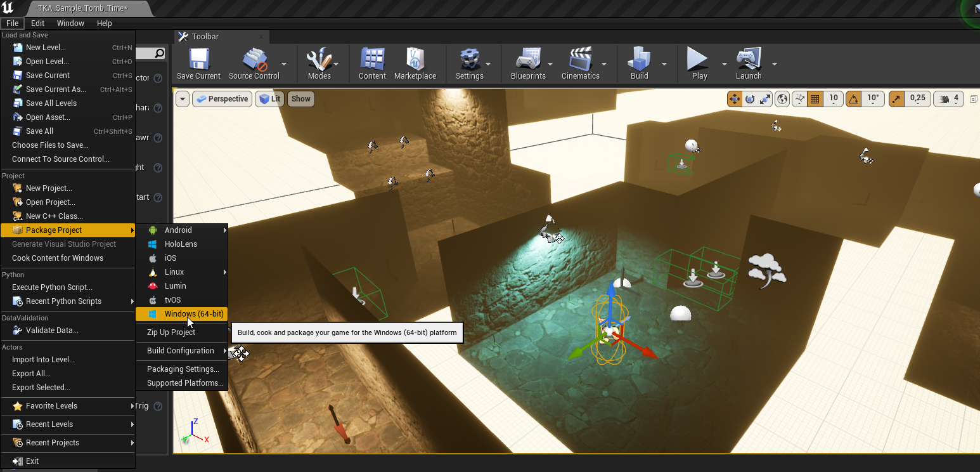This screenshot has width=980, height=472.
Task: Select the rotate gizmo mode
Action: point(750,99)
